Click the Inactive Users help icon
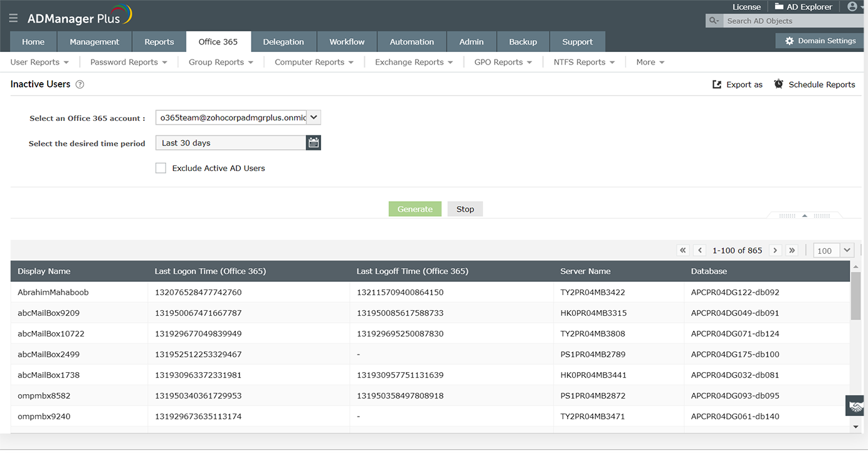This screenshot has height=453, width=868. (x=80, y=85)
